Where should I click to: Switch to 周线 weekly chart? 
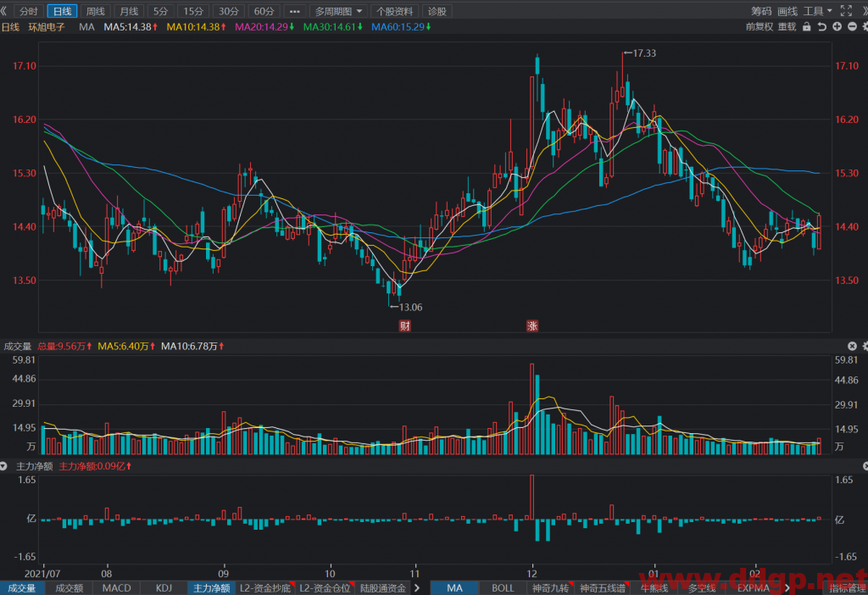coord(95,11)
